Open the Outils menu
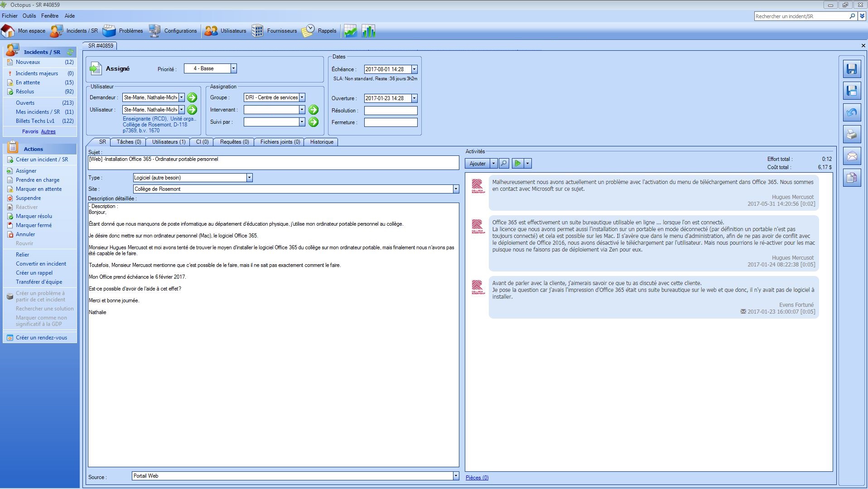The width and height of the screenshot is (868, 489). click(29, 16)
